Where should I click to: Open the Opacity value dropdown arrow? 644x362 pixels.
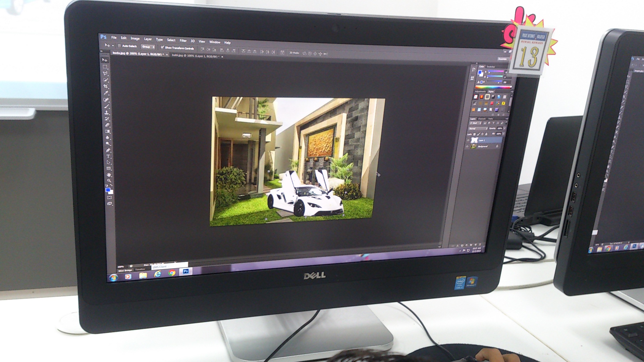point(504,128)
